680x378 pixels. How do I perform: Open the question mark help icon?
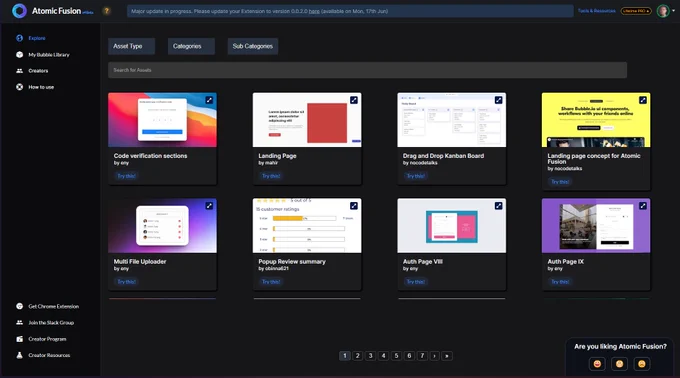107,11
